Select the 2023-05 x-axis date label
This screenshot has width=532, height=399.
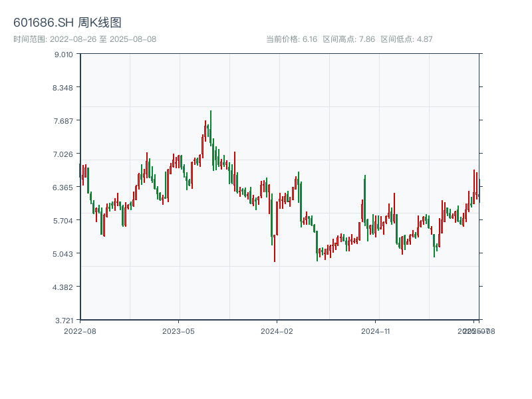(178, 331)
